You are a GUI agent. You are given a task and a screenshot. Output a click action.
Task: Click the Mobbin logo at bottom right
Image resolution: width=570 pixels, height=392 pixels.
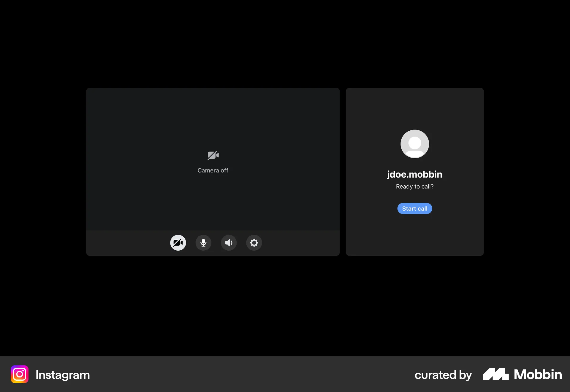coord(522,374)
